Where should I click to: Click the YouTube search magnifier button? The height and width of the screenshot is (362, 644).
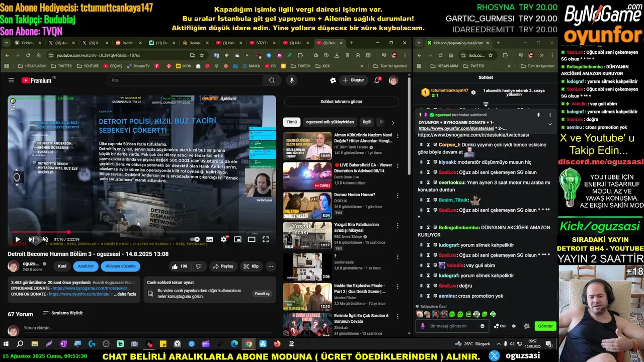(x=272, y=80)
